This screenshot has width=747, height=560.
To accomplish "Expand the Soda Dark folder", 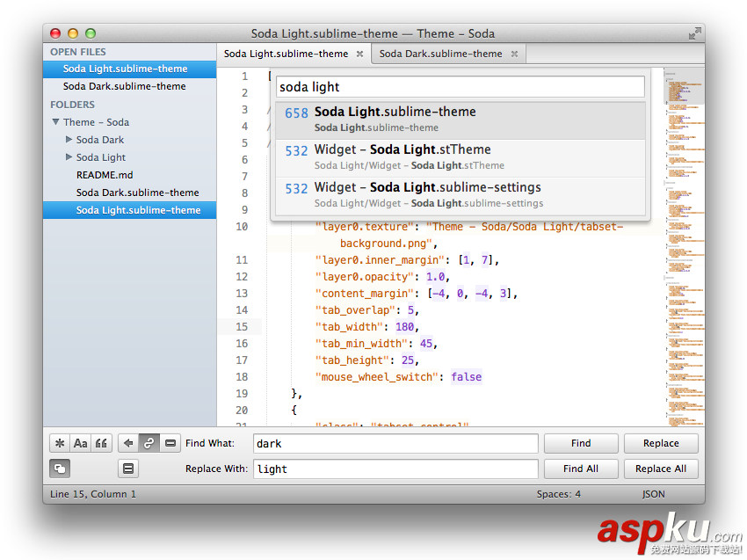I will tap(69, 139).
